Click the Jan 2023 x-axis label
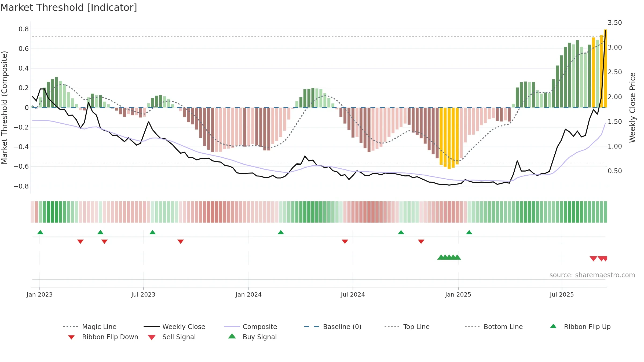 [x=40, y=294]
